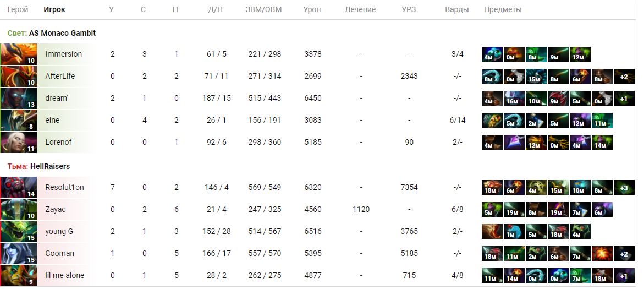Click the Варды column header
The image size is (644, 289).
tap(456, 9)
